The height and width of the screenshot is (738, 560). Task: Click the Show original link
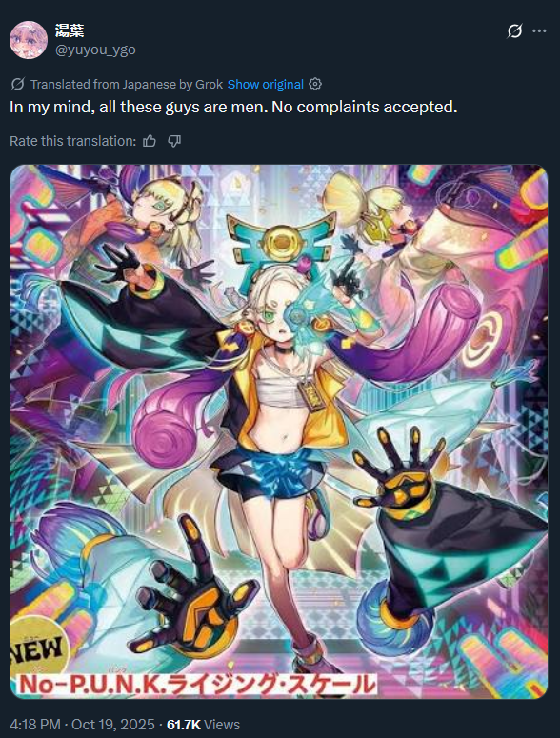(266, 84)
